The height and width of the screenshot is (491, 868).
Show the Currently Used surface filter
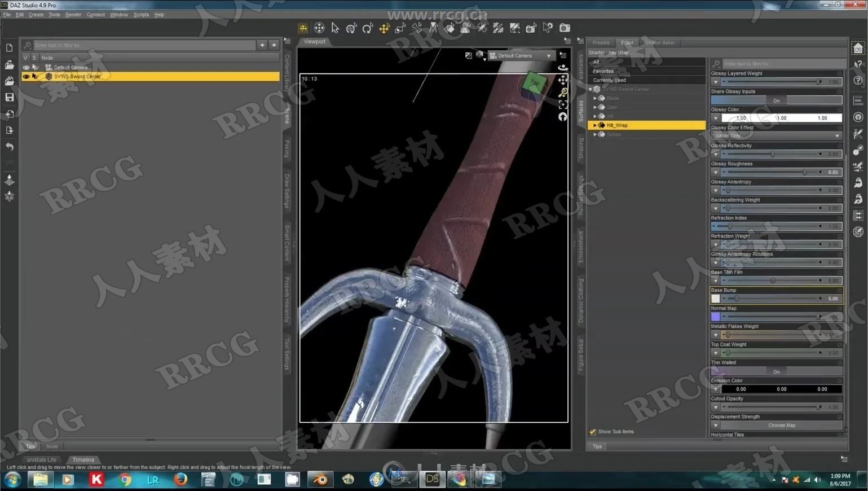646,80
